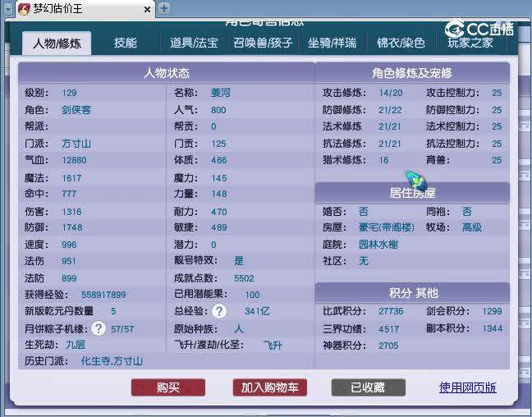Viewport: 532px width, 417px height.
Task: Click the 成就点数 value 5502
Action: pos(244,278)
